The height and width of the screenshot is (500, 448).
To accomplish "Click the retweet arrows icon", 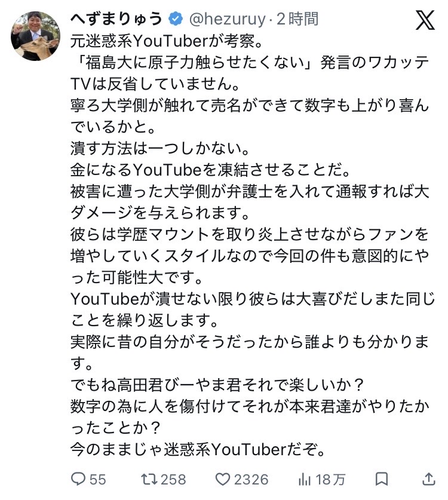I will pyautogui.click(x=149, y=478).
